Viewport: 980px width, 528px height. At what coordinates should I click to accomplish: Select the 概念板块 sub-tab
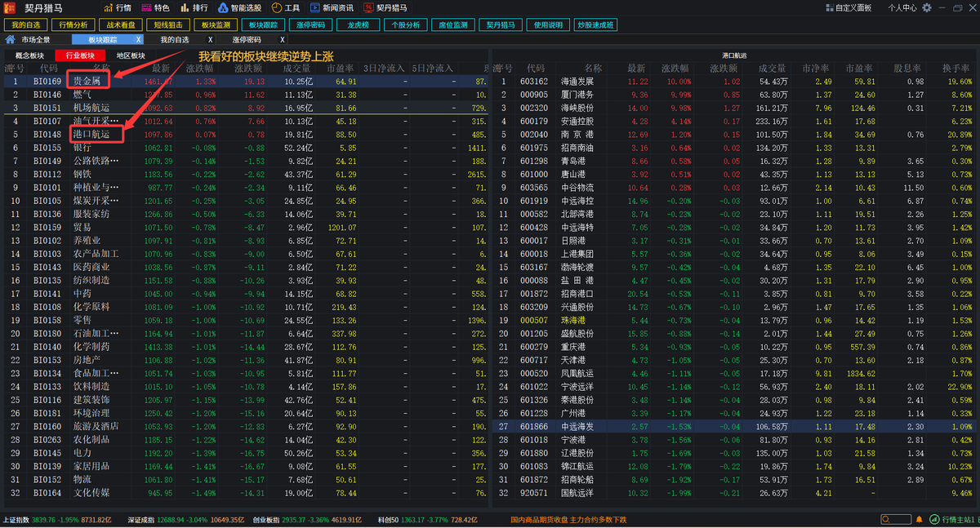[29, 55]
